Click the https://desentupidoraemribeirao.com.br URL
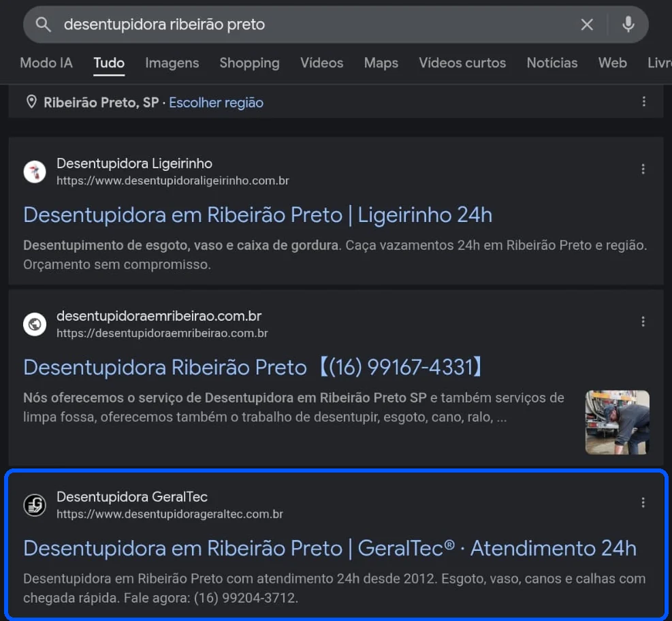 [162, 333]
